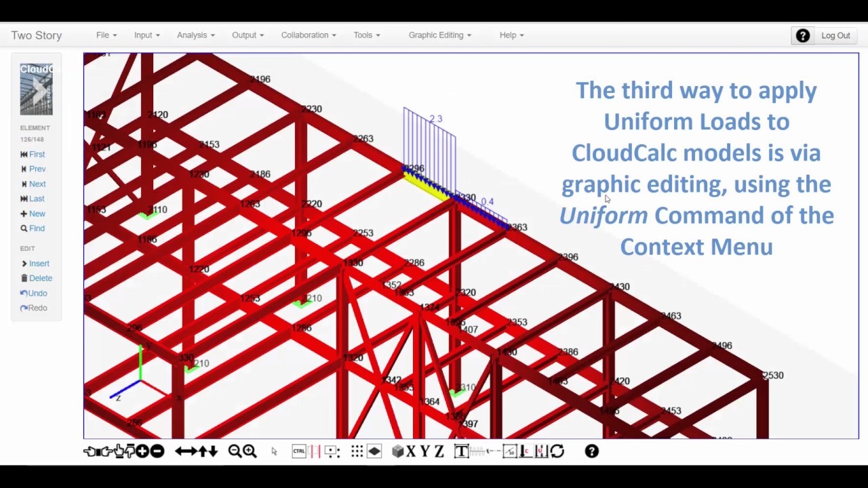Toggle the box selection nodes icon
This screenshot has width=868, height=488.
pyautogui.click(x=332, y=451)
